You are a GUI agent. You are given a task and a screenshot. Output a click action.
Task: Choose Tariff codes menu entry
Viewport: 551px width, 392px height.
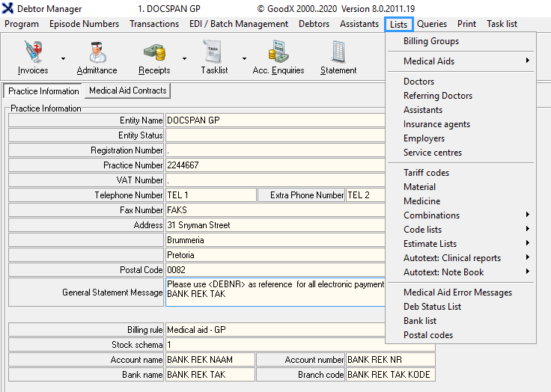(426, 173)
